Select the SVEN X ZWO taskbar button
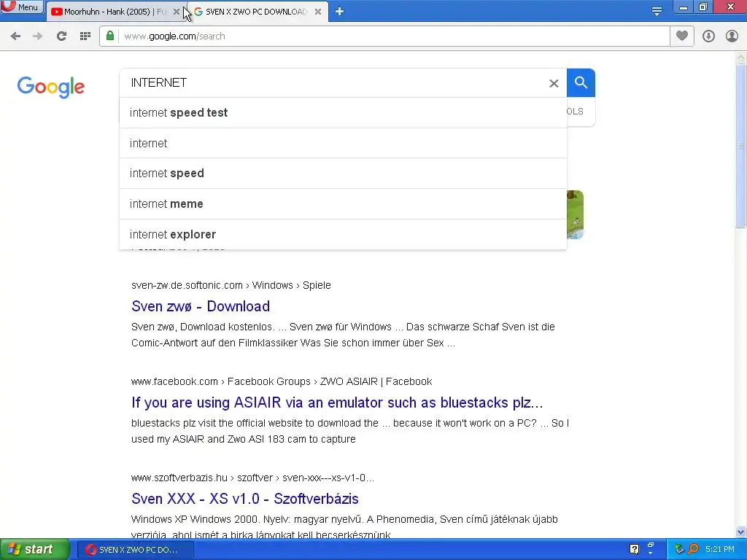Screen dimensions: 747x560 pyautogui.click(x=135, y=550)
